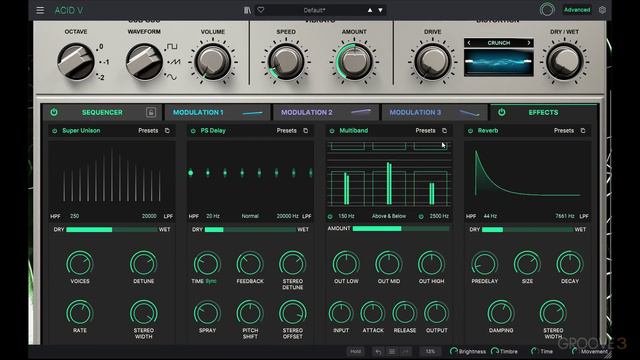The width and height of the screenshot is (640, 360).
Task: Select the sine waveform icon
Action: tap(171, 77)
